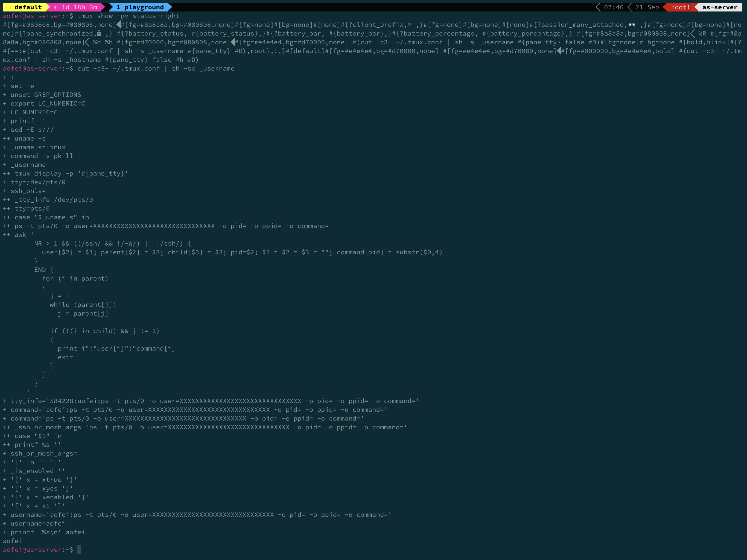Click the '+ username=aofei' line
The image size is (747, 560).
[x=34, y=524]
